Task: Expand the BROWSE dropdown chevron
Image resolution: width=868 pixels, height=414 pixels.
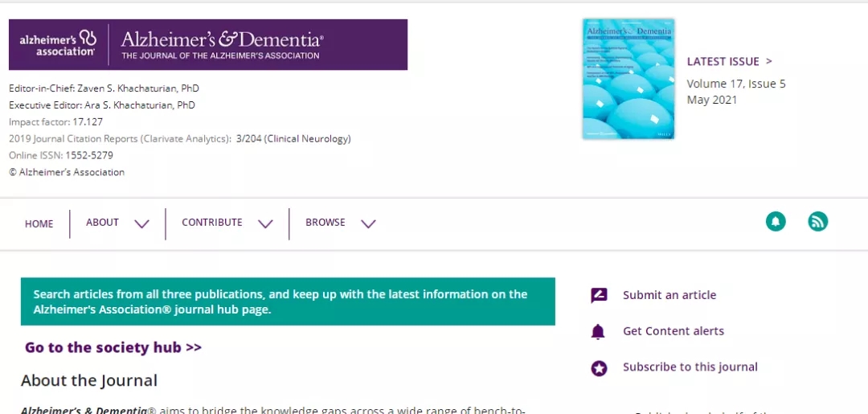Action: point(368,223)
